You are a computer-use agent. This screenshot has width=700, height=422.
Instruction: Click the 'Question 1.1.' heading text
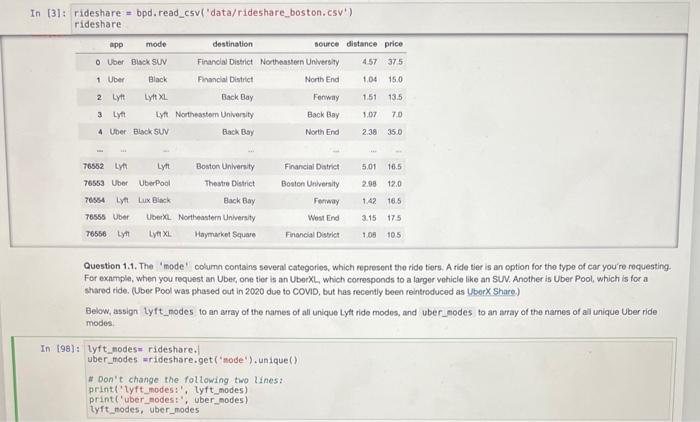tap(110, 266)
